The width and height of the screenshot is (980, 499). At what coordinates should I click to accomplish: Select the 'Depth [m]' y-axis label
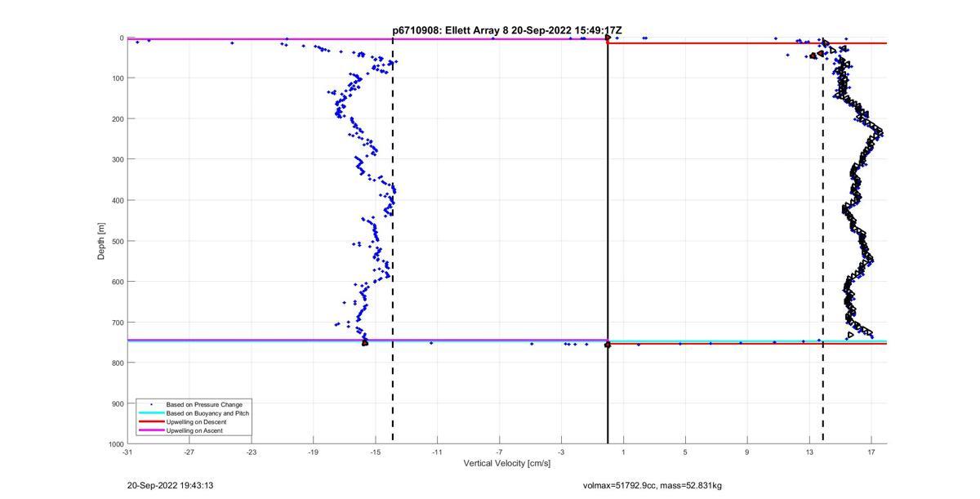click(x=101, y=241)
